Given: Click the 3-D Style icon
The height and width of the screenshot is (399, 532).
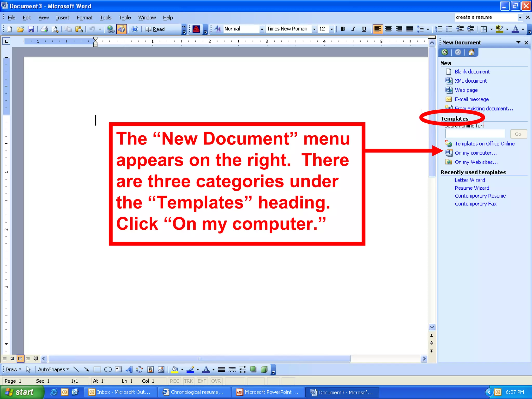Looking at the screenshot, I should click(264, 369).
